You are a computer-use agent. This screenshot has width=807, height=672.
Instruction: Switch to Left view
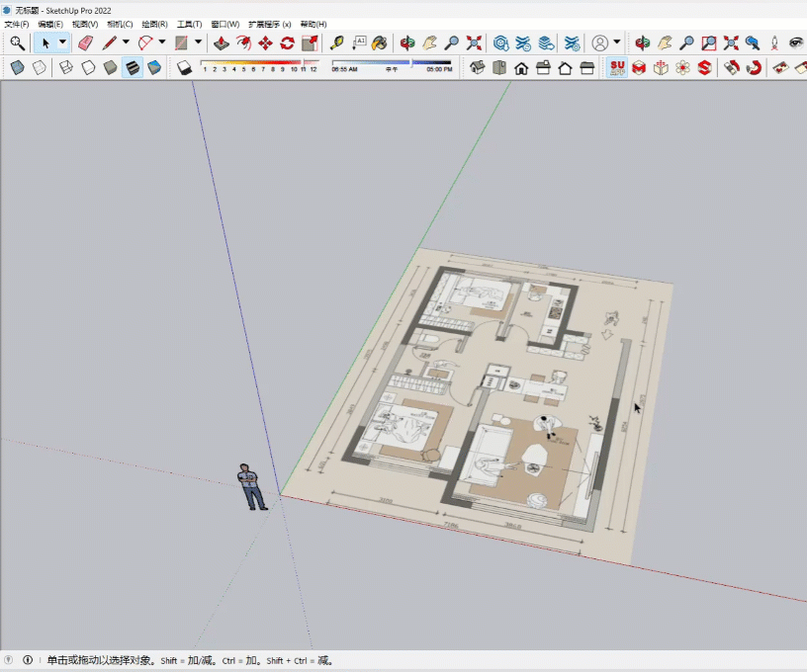[587, 68]
